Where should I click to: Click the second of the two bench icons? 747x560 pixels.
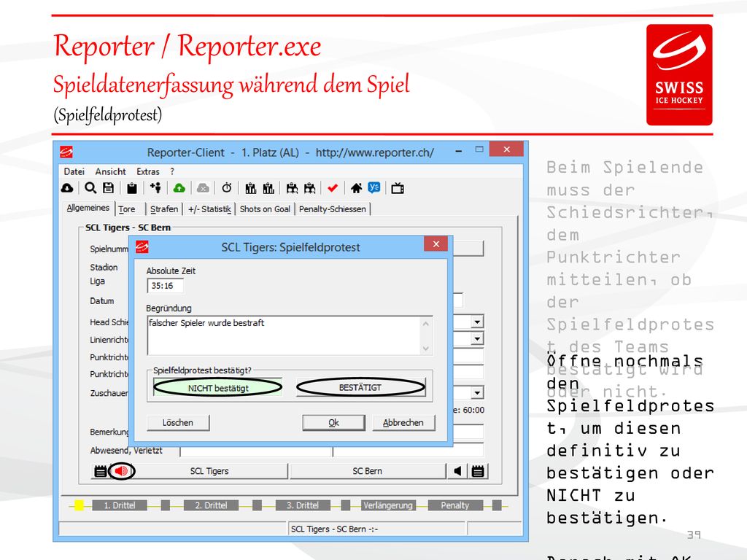click(310, 189)
